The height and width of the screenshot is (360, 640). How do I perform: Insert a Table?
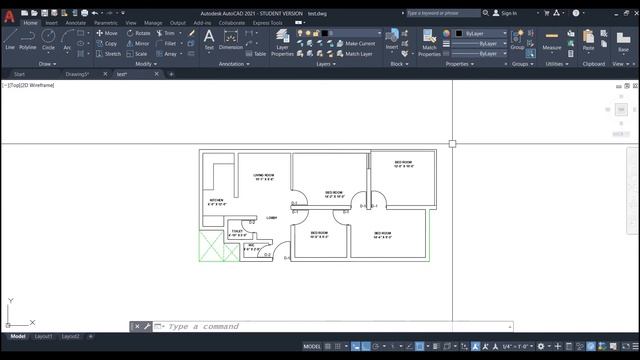256,53
